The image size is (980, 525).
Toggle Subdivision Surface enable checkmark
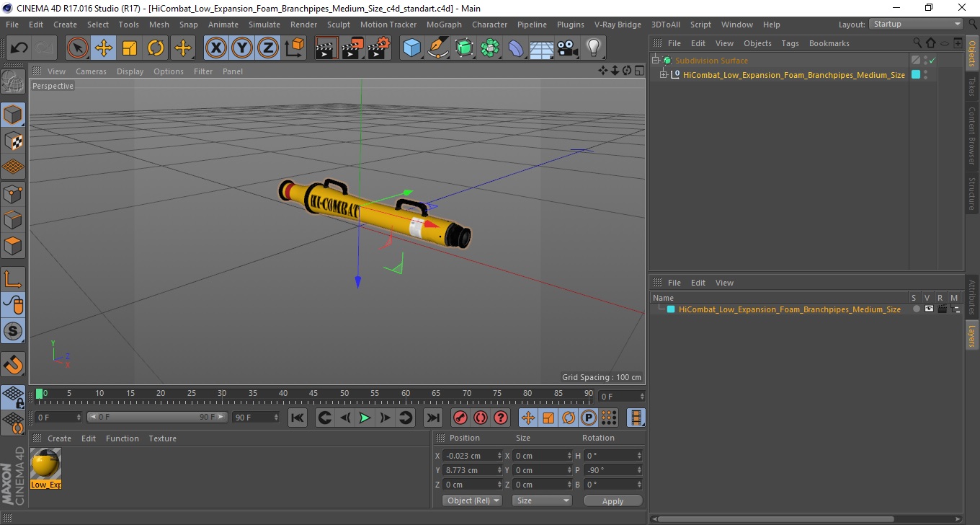932,61
